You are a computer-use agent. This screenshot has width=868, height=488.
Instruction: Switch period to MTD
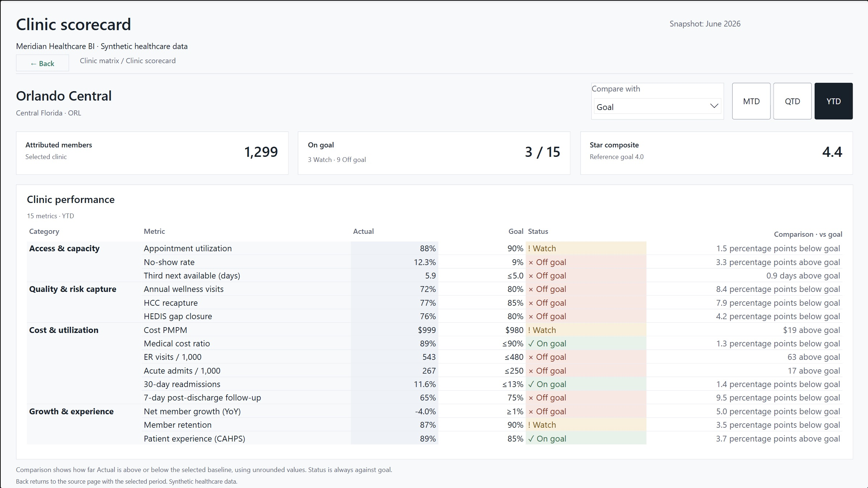point(751,101)
